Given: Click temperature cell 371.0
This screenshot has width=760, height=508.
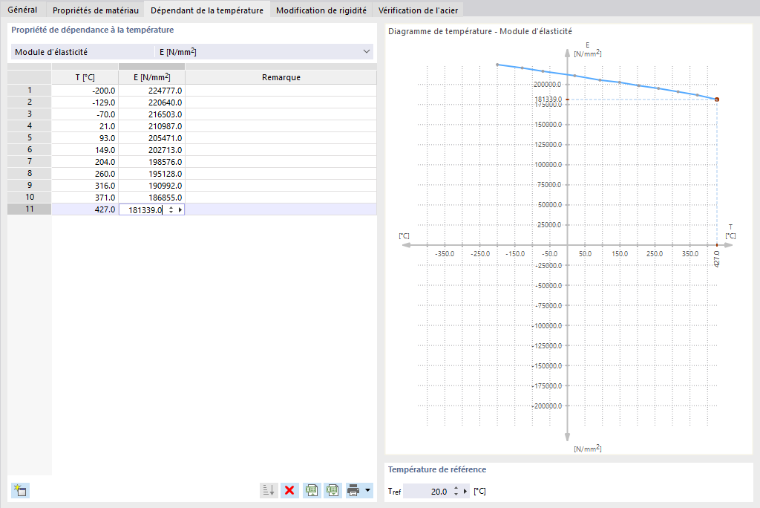Looking at the screenshot, I should point(85,197).
